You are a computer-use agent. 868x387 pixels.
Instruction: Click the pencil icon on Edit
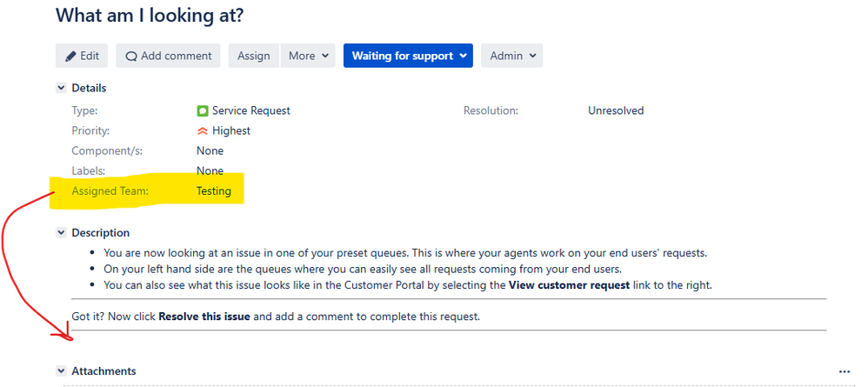click(x=70, y=56)
